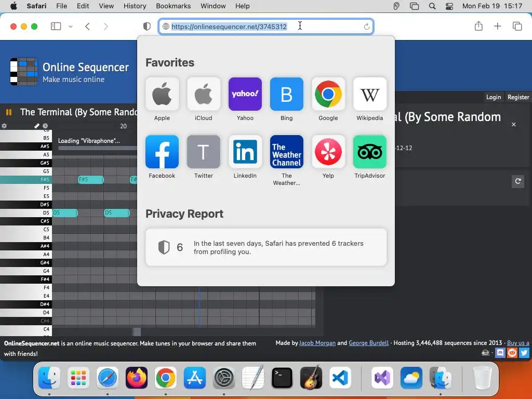532x399 pixels.
Task: Open the Yahoo favorite
Action: (245, 95)
